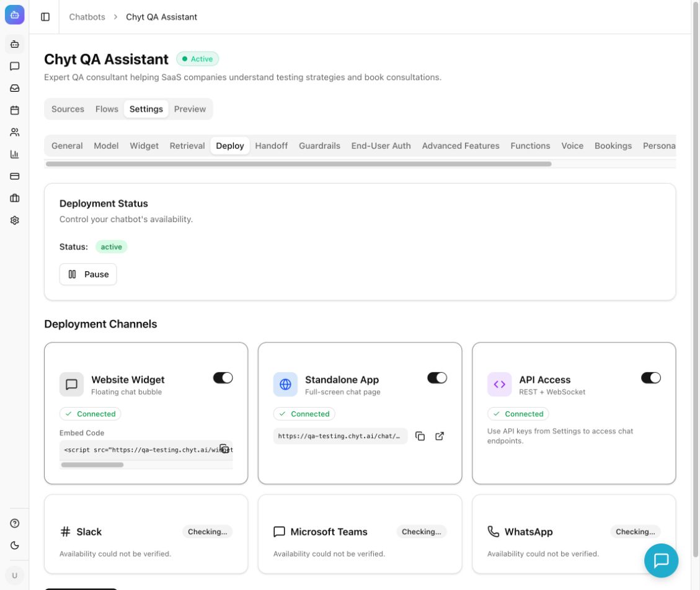Click the API Access code brackets icon
Viewport: 700px width, 590px height.
tap(499, 384)
